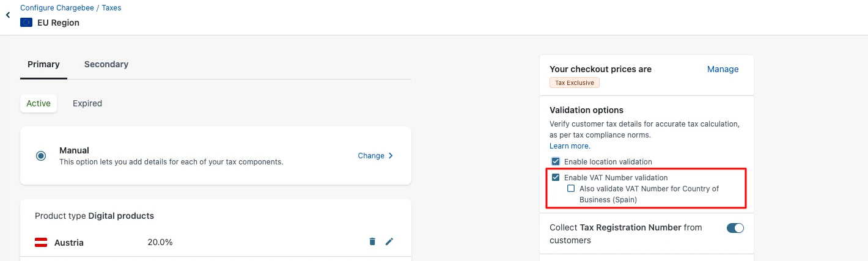Image resolution: width=868 pixels, height=261 pixels.
Task: Click Change with chevron arrow
Action: point(375,156)
